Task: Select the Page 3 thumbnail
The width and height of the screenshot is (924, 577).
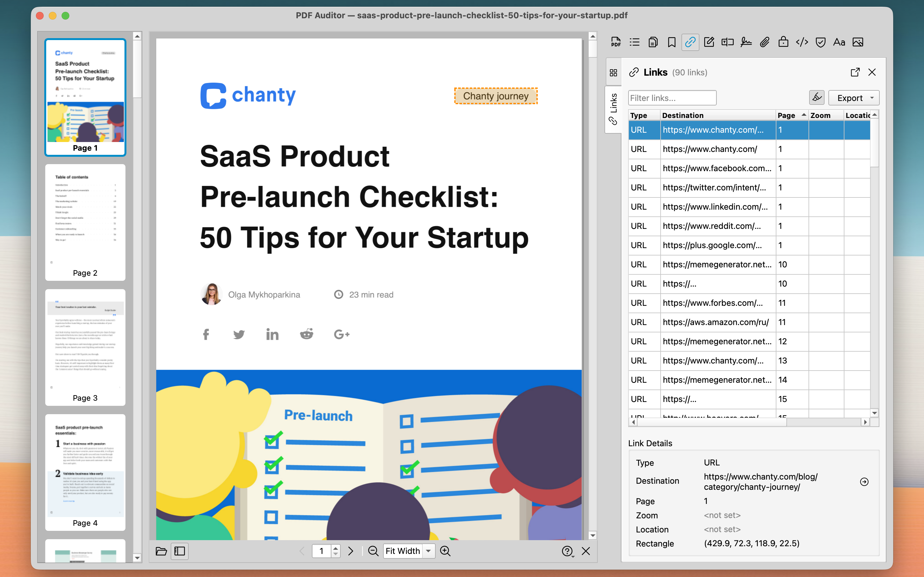Action: click(85, 347)
